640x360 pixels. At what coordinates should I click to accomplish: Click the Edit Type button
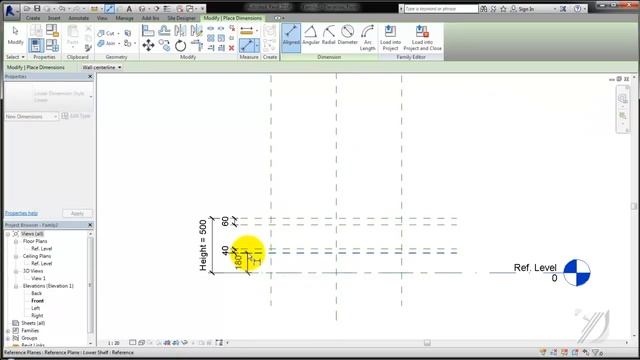pyautogui.click(x=76, y=116)
